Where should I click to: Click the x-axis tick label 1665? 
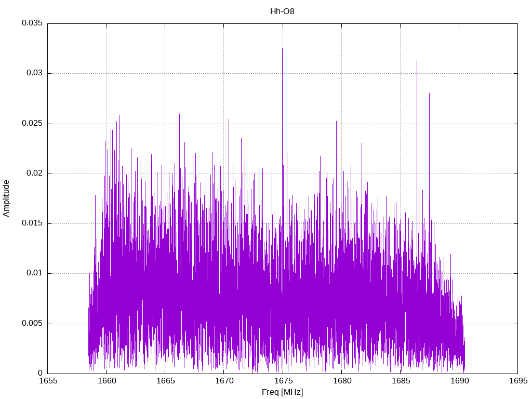click(165, 381)
